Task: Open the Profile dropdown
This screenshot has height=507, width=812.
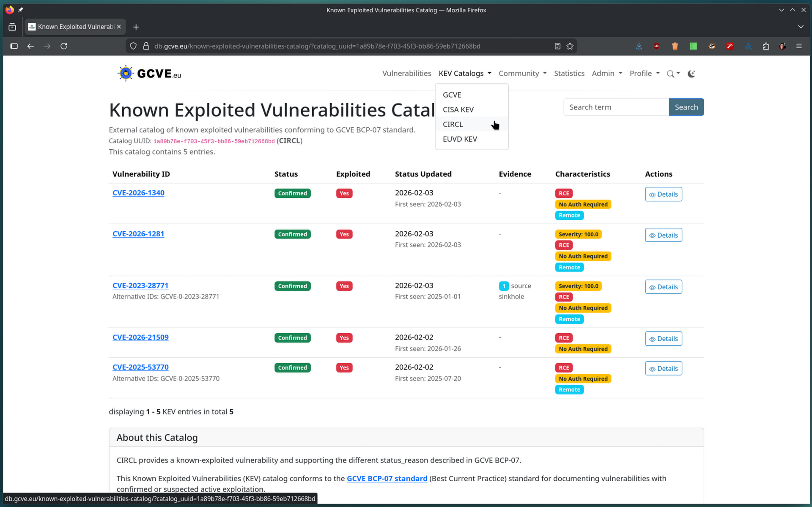Action: point(644,73)
